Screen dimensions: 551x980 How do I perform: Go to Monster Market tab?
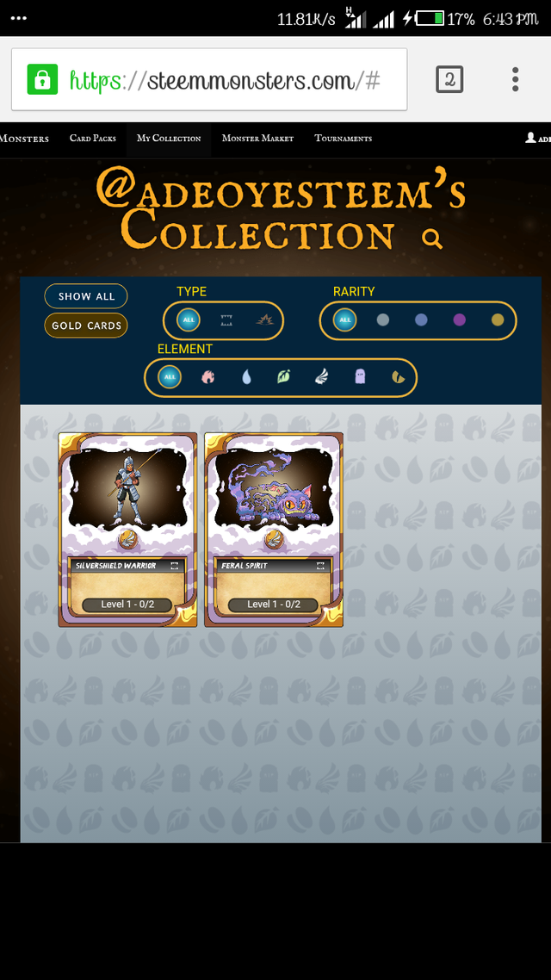[257, 139]
